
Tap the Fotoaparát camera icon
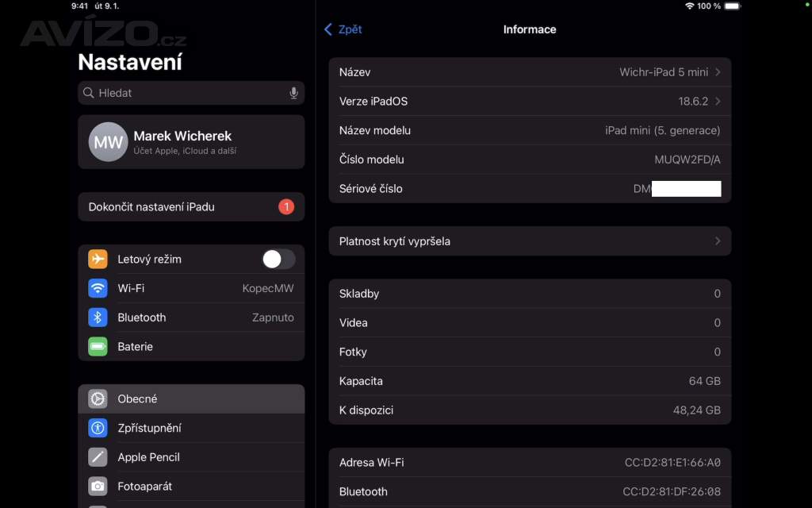[98, 487]
